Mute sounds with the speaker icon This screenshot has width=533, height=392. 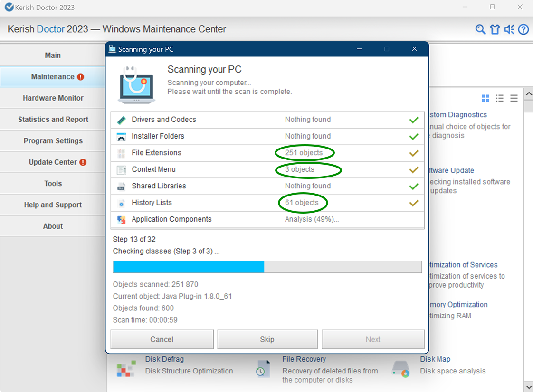(509, 29)
